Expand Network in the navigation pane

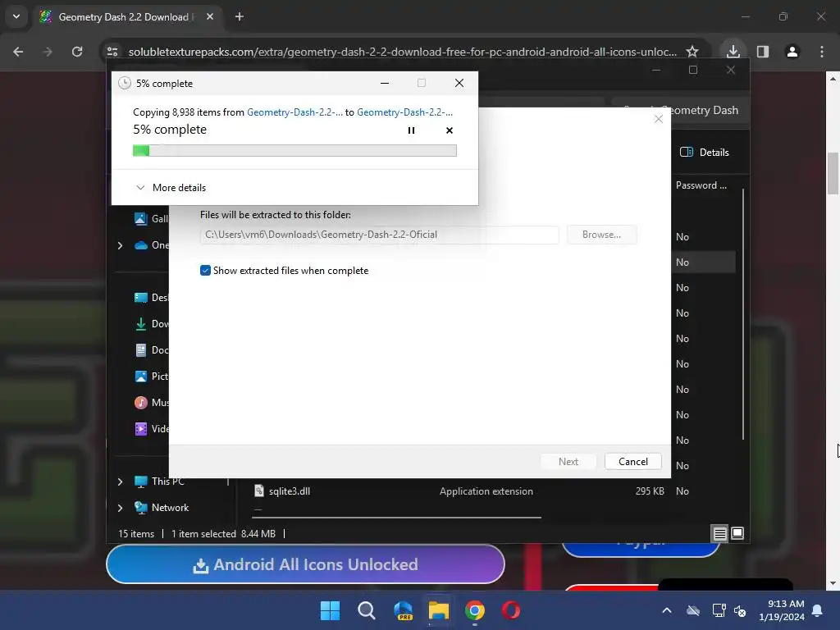pos(120,507)
